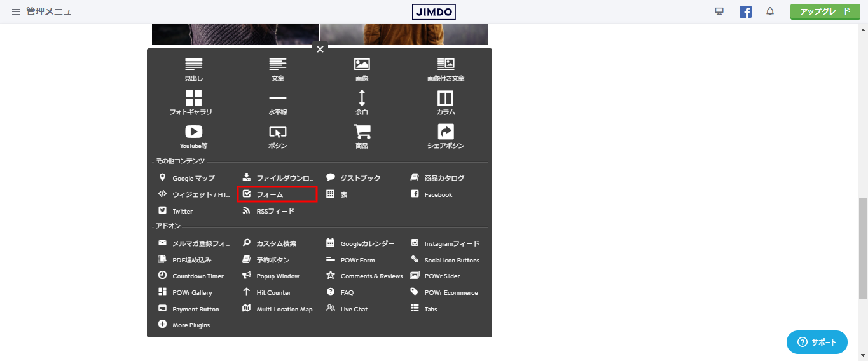Click the アップグレード upgrade button
The height and width of the screenshot is (361, 868).
[825, 11]
